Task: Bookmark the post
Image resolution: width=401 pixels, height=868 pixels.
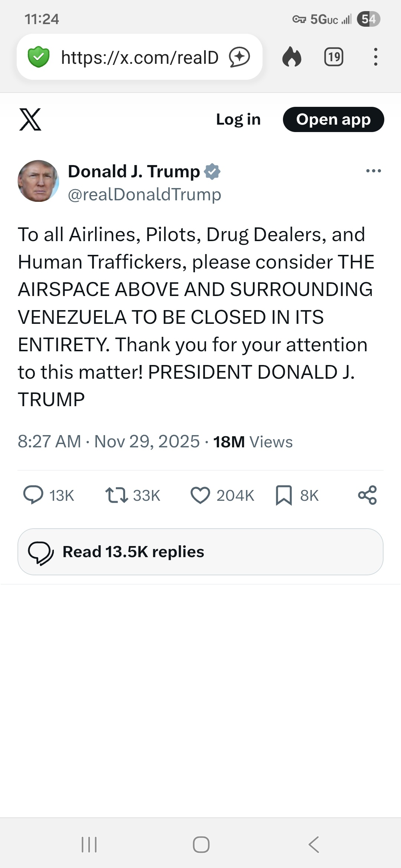Action: (284, 495)
